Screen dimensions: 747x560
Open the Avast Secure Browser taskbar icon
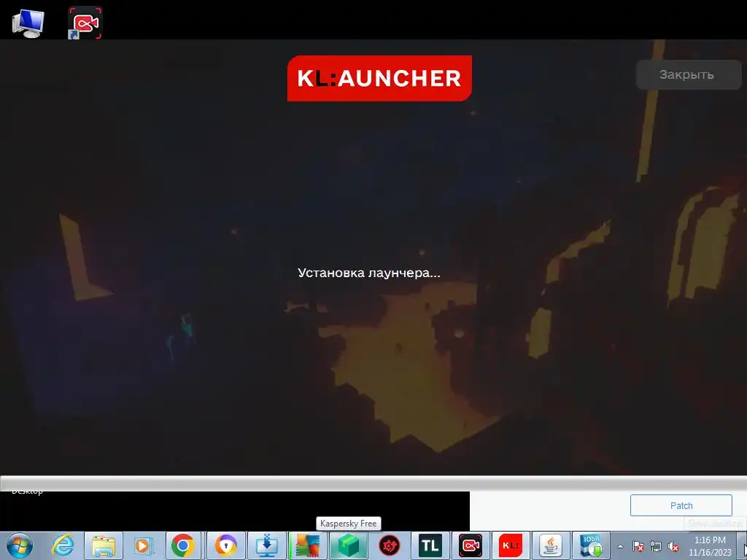[226, 545]
